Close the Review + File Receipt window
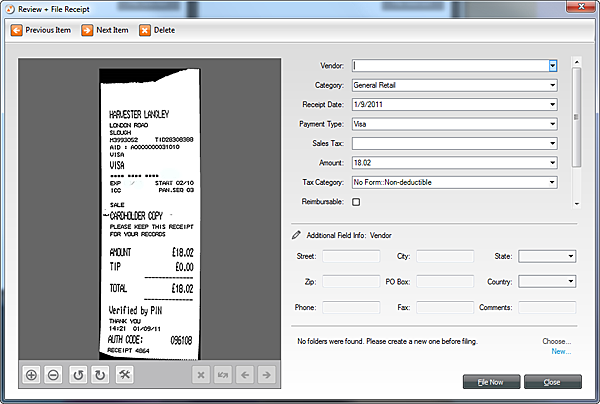The height and width of the screenshot is (404, 600). 581,7
